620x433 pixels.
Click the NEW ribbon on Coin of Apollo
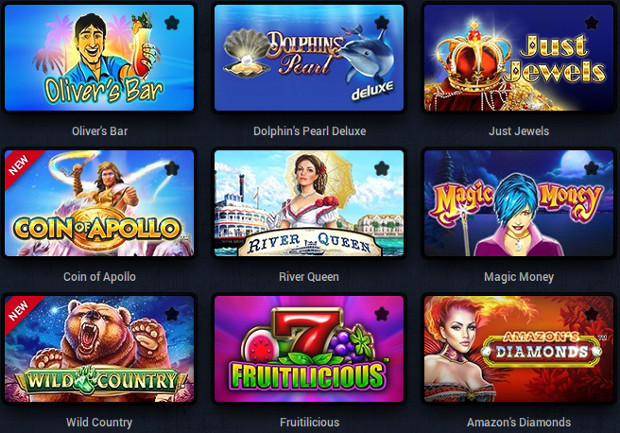point(20,165)
